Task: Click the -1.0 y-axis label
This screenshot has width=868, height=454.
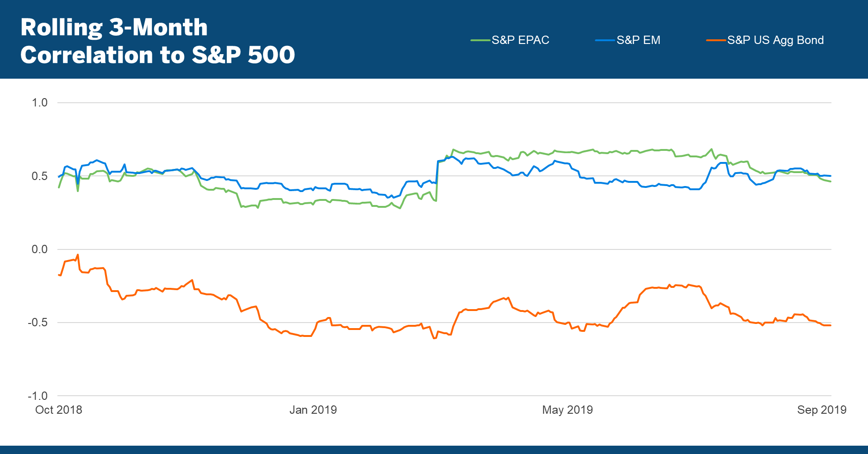Action: click(x=37, y=396)
